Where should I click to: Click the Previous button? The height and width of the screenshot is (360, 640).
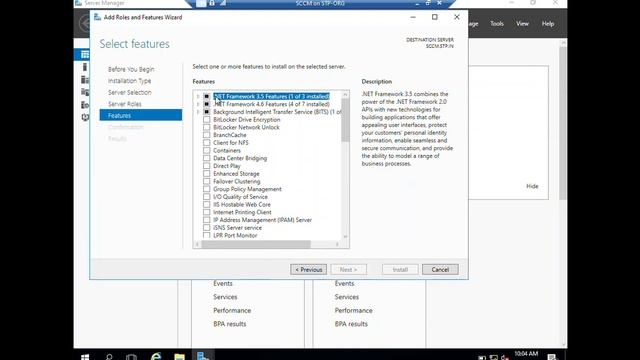[x=309, y=269]
